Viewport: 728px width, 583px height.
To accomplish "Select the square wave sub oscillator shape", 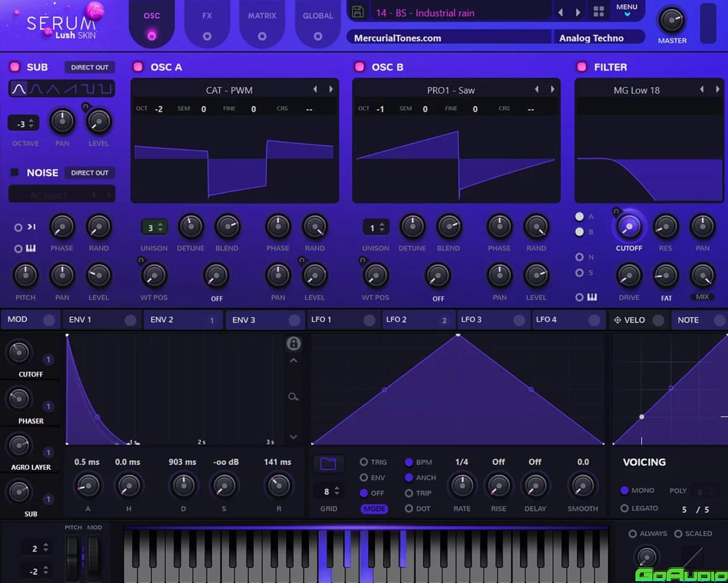I will [x=88, y=89].
